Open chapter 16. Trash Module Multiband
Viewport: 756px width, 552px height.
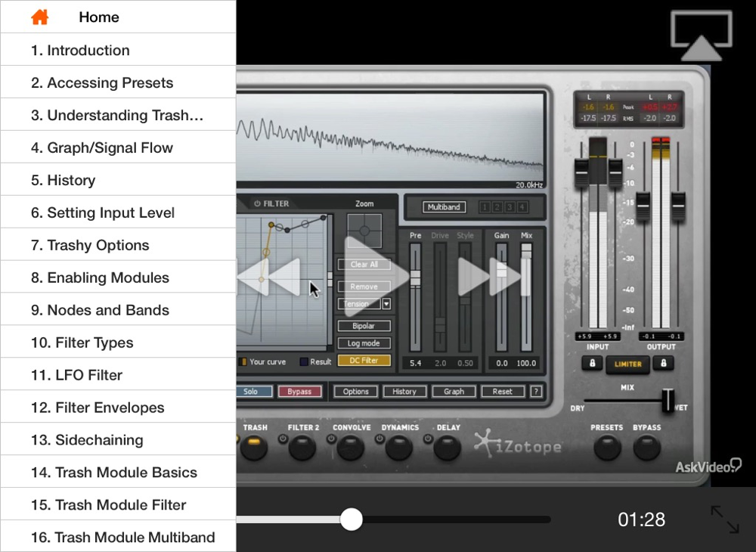coord(118,537)
